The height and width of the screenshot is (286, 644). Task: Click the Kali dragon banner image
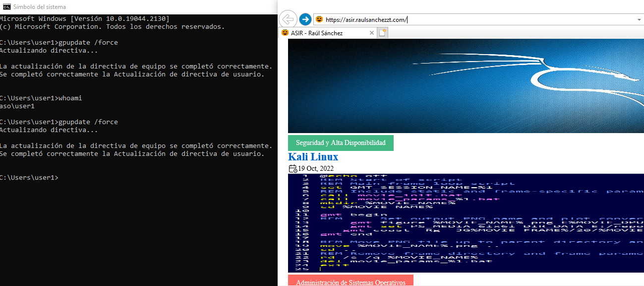466,86
